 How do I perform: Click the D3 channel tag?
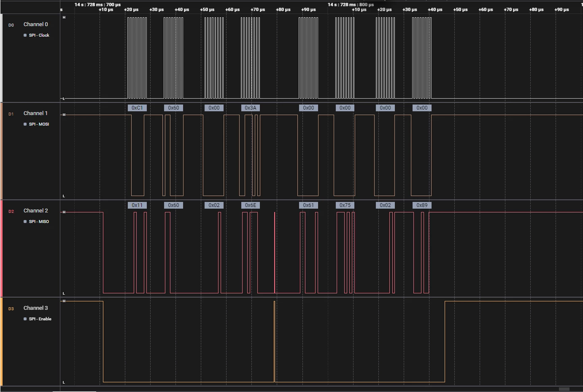(11, 309)
